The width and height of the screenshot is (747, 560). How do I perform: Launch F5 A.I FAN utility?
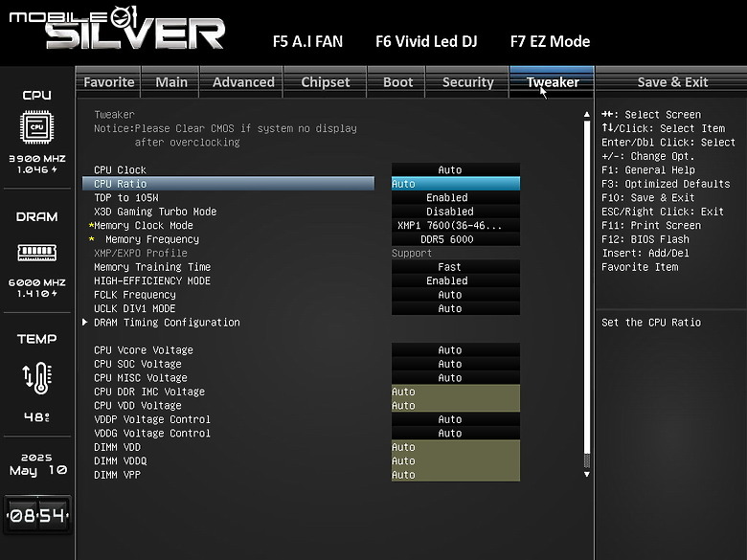[307, 41]
